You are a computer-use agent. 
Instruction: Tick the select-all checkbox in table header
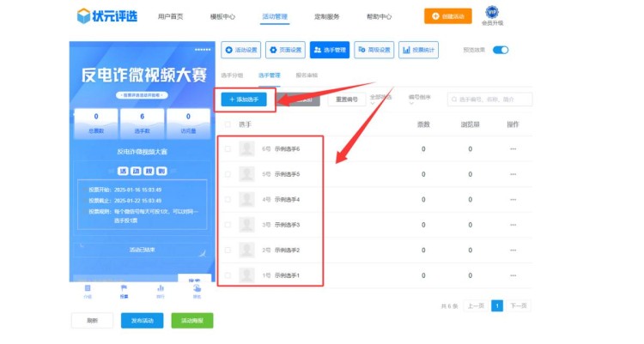click(228, 124)
